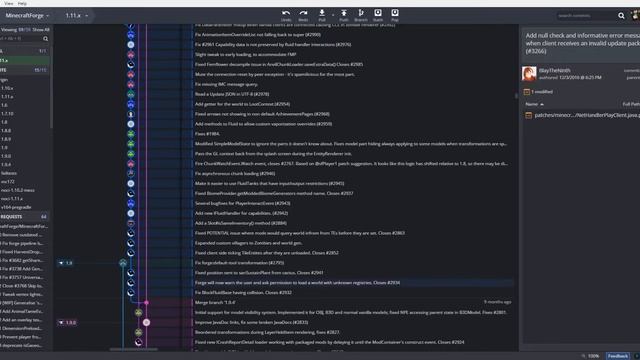Focus the search commits field
The image size is (640, 360).
586,16
